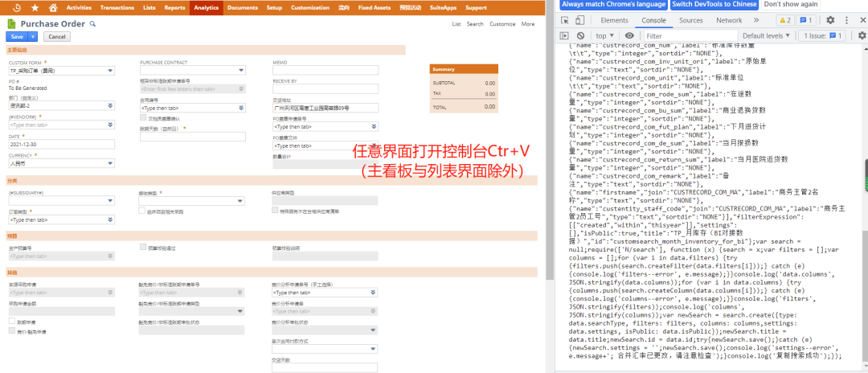The width and height of the screenshot is (868, 373).
Task: Toggle the DevTools device toolbar icon
Action: pyautogui.click(x=579, y=20)
